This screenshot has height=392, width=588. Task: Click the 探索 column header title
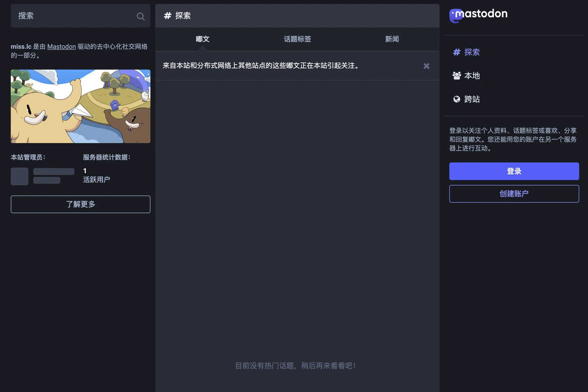point(183,16)
